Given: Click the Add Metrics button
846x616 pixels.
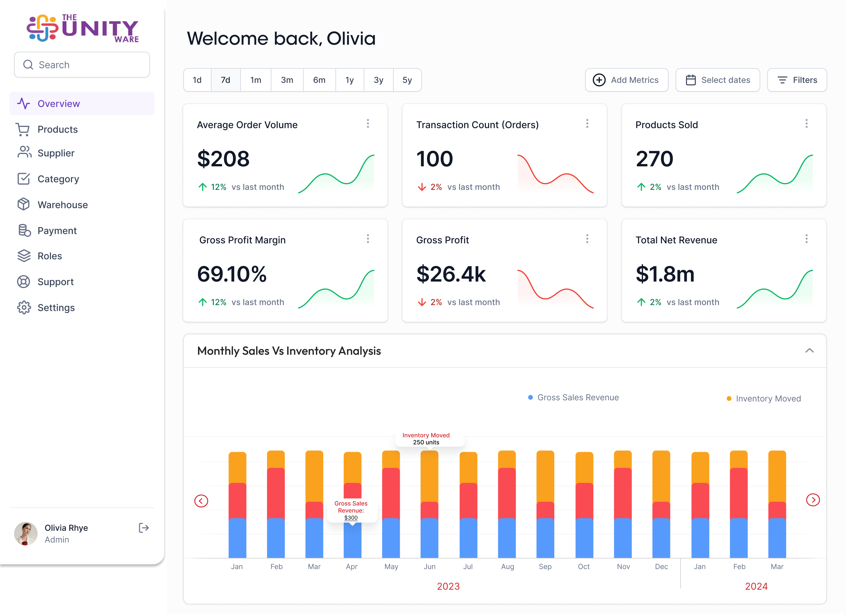Looking at the screenshot, I should pyautogui.click(x=626, y=80).
